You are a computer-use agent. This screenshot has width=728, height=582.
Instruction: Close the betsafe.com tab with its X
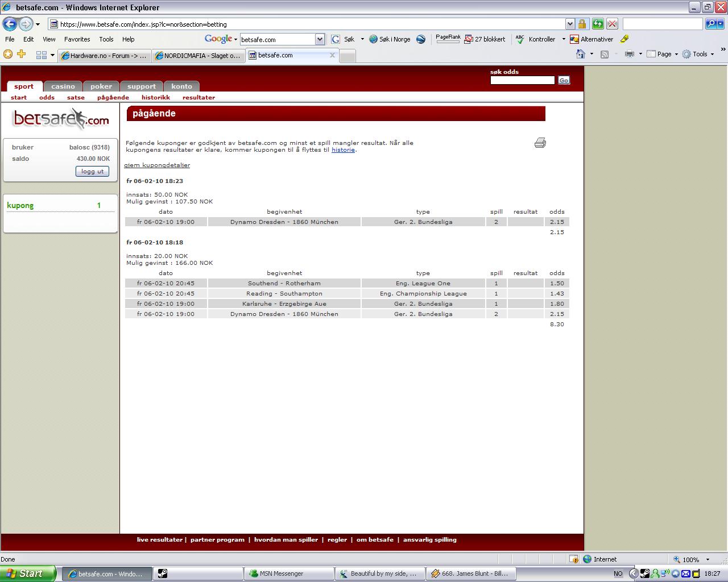(x=332, y=55)
